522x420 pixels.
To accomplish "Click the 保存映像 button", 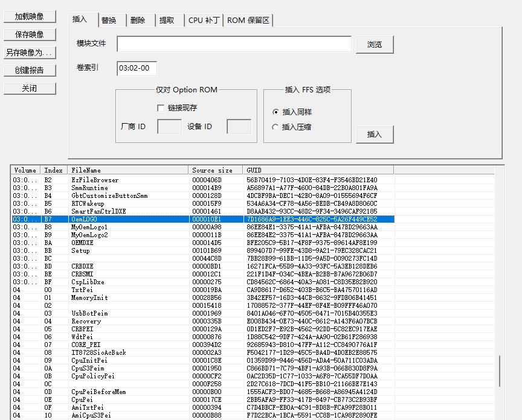I will [30, 34].
